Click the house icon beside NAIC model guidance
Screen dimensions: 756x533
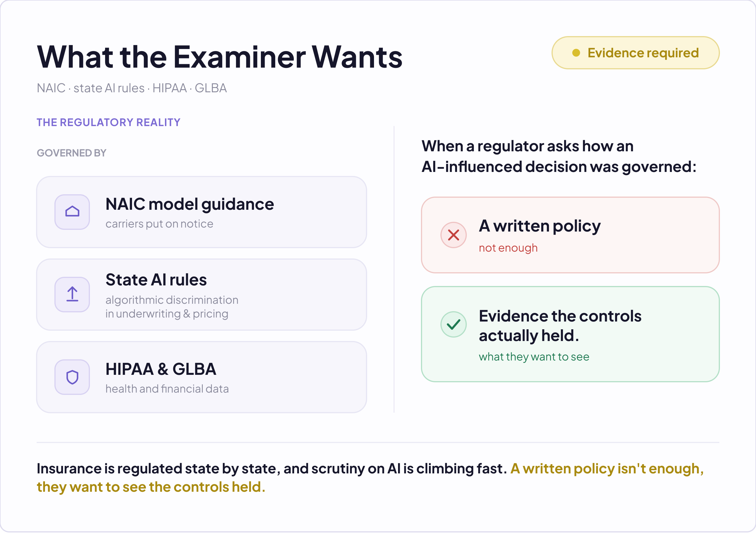pyautogui.click(x=72, y=212)
